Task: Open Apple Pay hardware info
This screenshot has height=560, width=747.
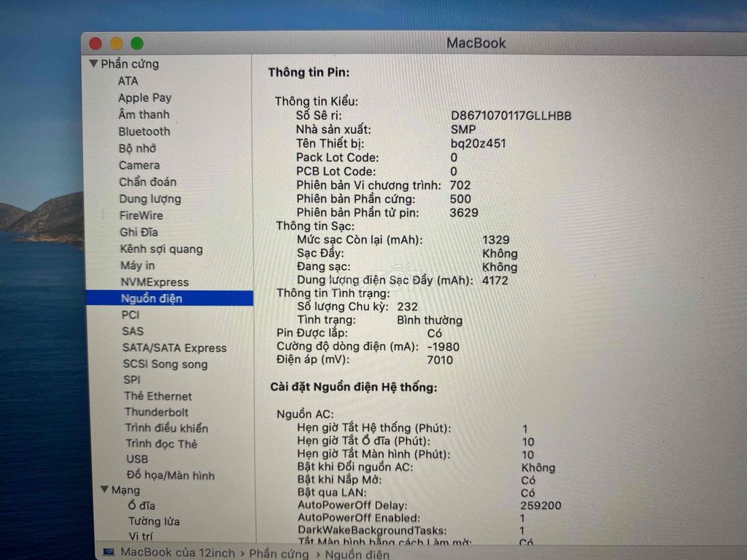Action: (x=144, y=98)
